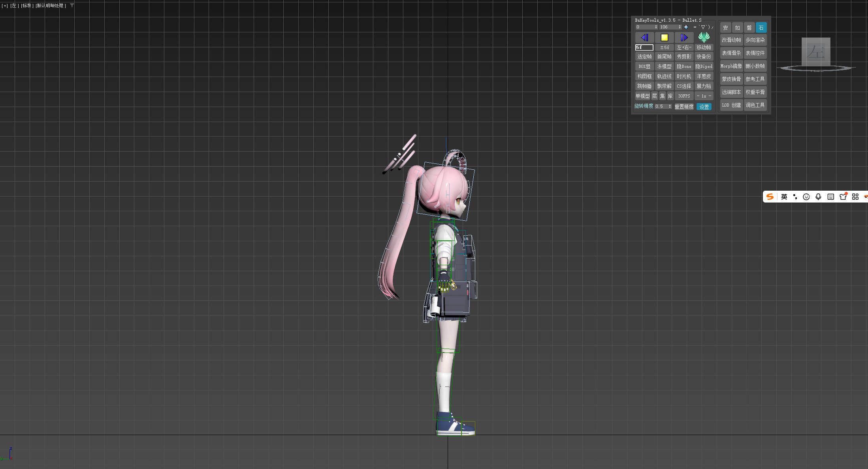
Task: Toggle the 隐Bone hide bones button
Action: 684,66
